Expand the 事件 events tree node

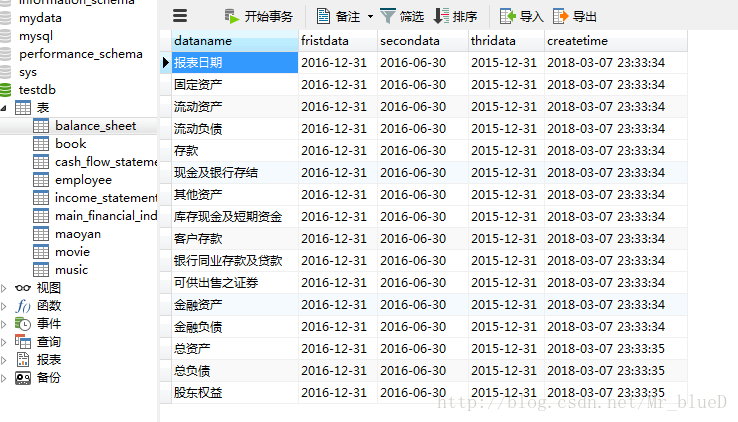[x=4, y=324]
